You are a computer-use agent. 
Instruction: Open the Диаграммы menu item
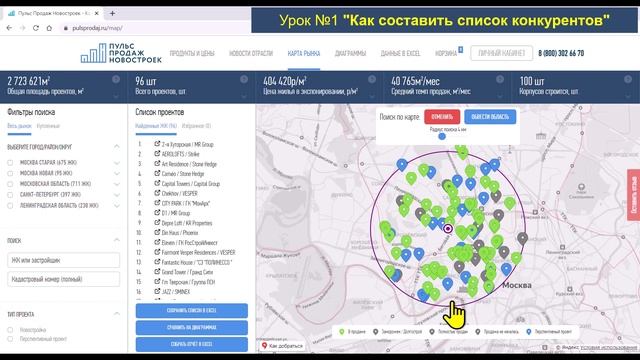(x=350, y=53)
